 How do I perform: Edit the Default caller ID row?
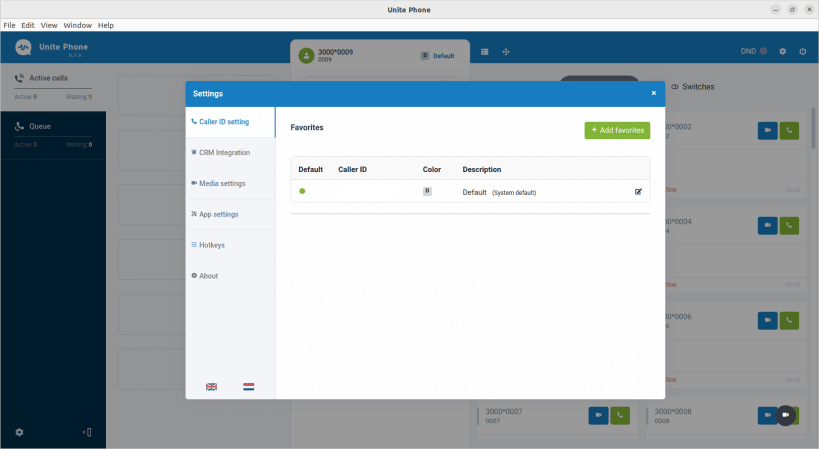click(x=638, y=192)
